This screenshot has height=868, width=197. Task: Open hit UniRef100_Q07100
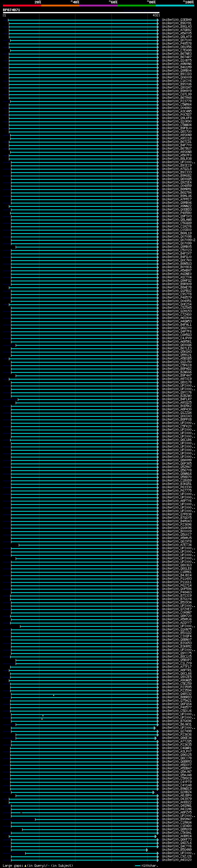176,40
